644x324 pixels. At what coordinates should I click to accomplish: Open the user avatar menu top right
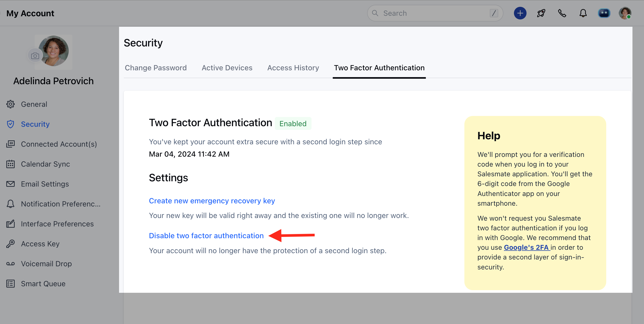(x=625, y=13)
